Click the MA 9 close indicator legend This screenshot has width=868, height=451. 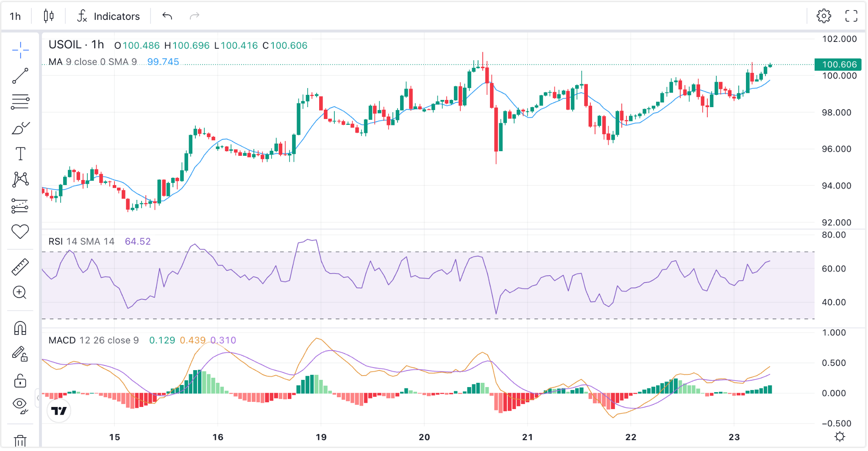coord(92,62)
